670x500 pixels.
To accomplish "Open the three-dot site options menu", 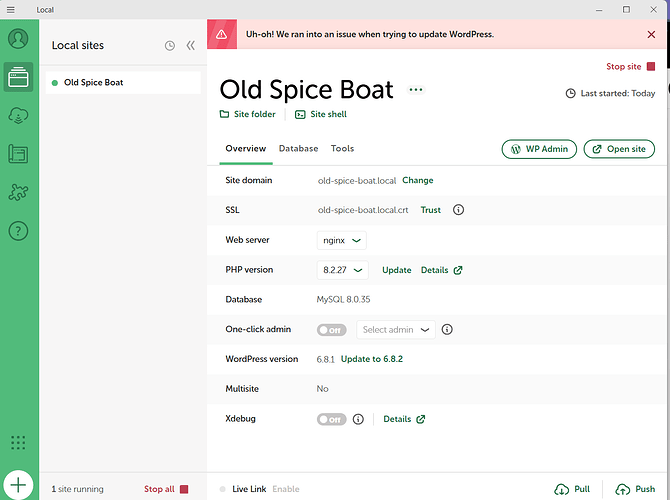I will pyautogui.click(x=416, y=90).
